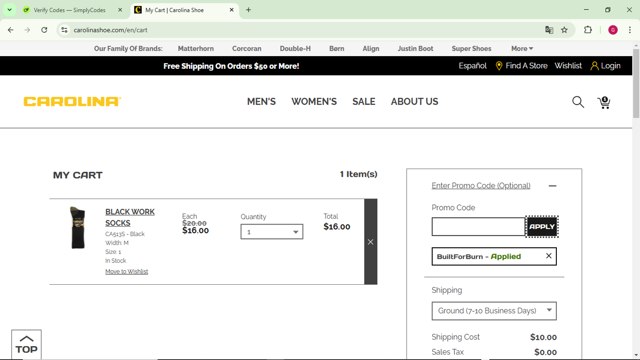Switch site to Español
This screenshot has height=360, width=640.
(472, 66)
